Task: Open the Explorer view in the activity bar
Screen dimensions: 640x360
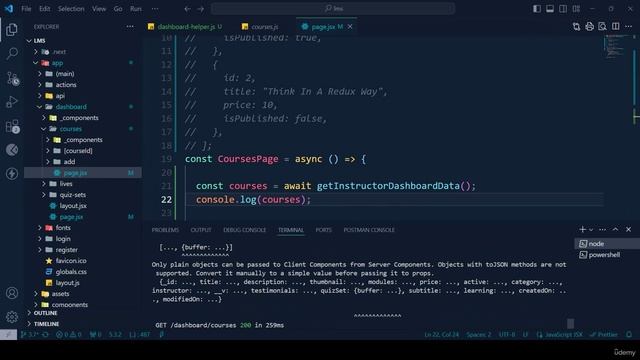Action: (x=12, y=29)
